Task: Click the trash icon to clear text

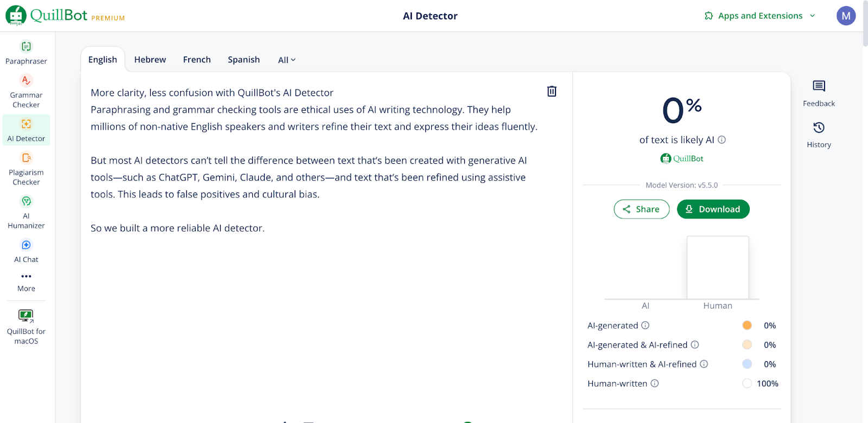Action: tap(552, 91)
